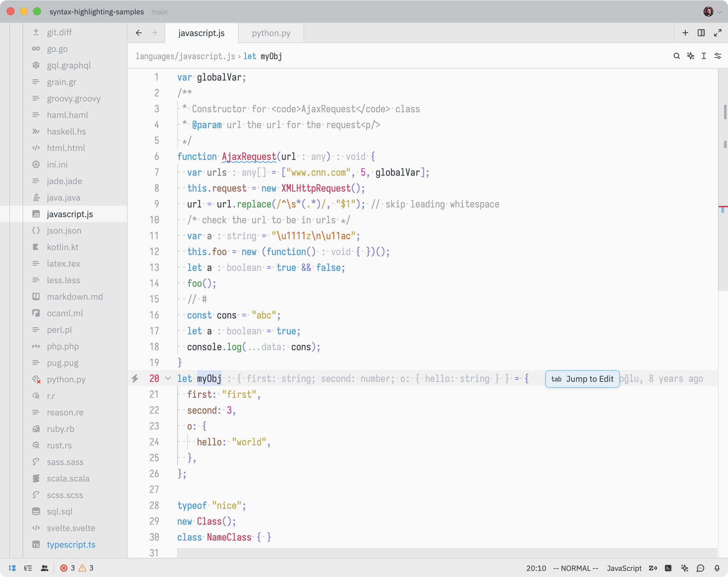Click the breadcrumb path languages/javascript.js
This screenshot has height=577, width=728.
[x=185, y=57]
